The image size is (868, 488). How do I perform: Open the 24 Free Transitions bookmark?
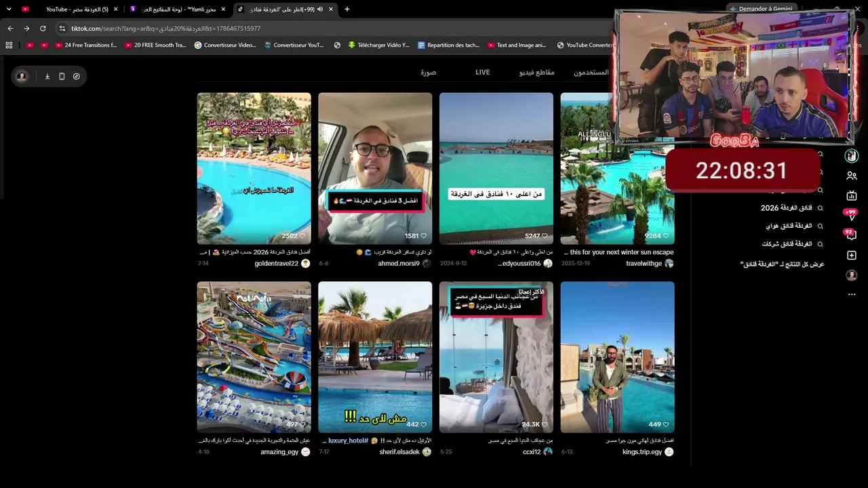pyautogui.click(x=85, y=45)
